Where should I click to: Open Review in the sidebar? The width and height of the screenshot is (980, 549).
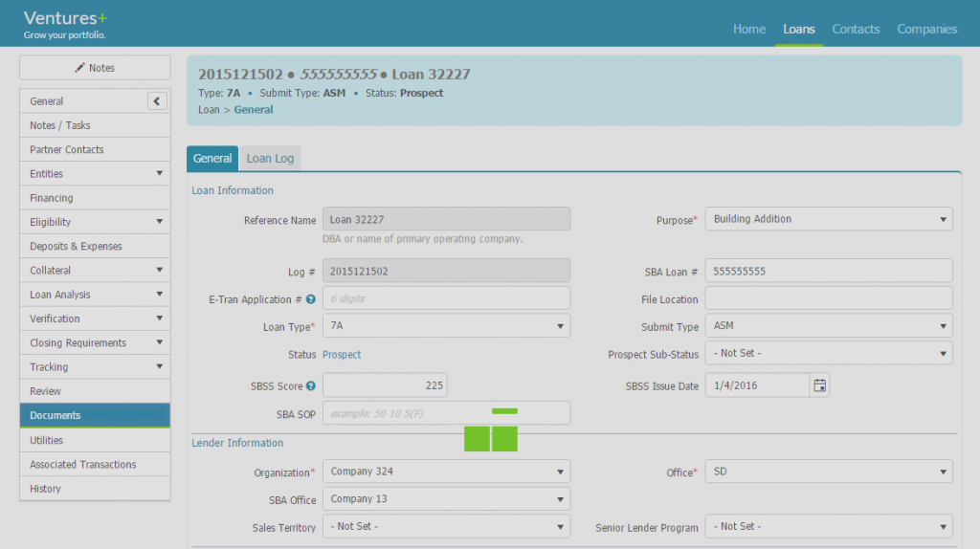coord(95,391)
